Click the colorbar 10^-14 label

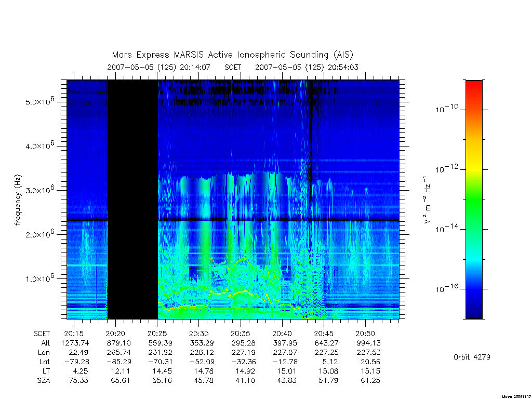click(x=447, y=229)
